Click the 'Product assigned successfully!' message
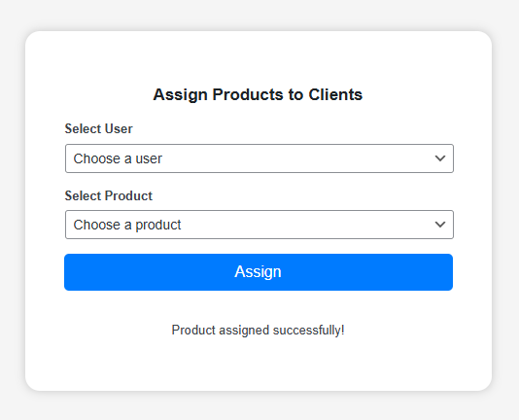The height and width of the screenshot is (420, 519). pos(258,331)
